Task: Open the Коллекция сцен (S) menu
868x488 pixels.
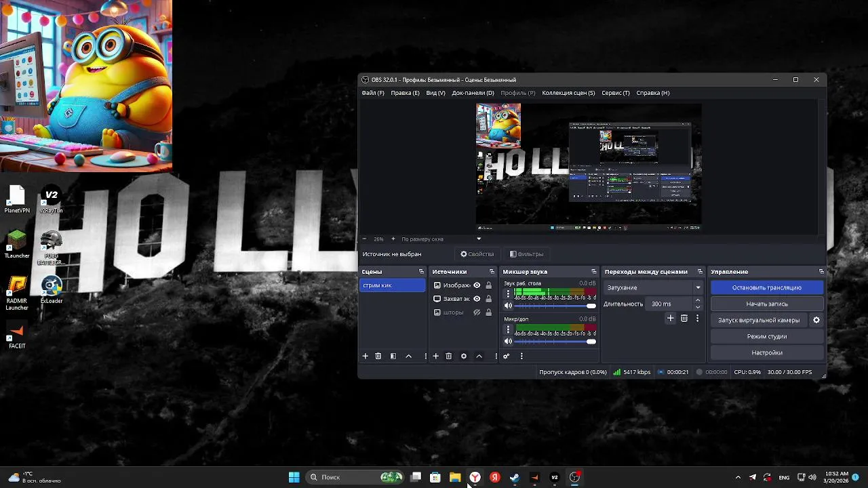Action: click(x=568, y=93)
